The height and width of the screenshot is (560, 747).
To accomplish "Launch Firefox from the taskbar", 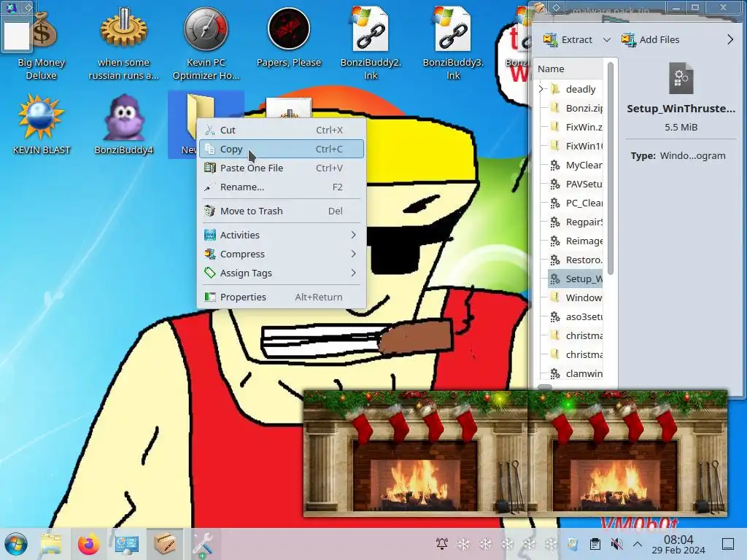I will (88, 544).
